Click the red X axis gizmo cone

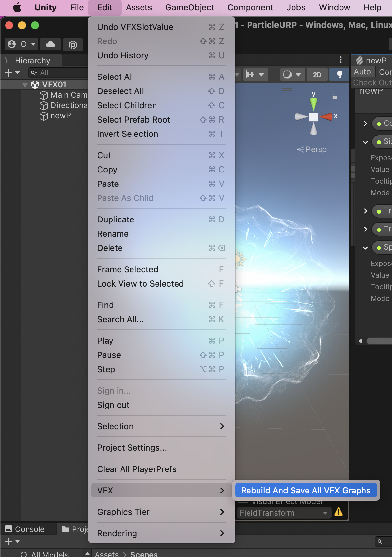(x=326, y=116)
